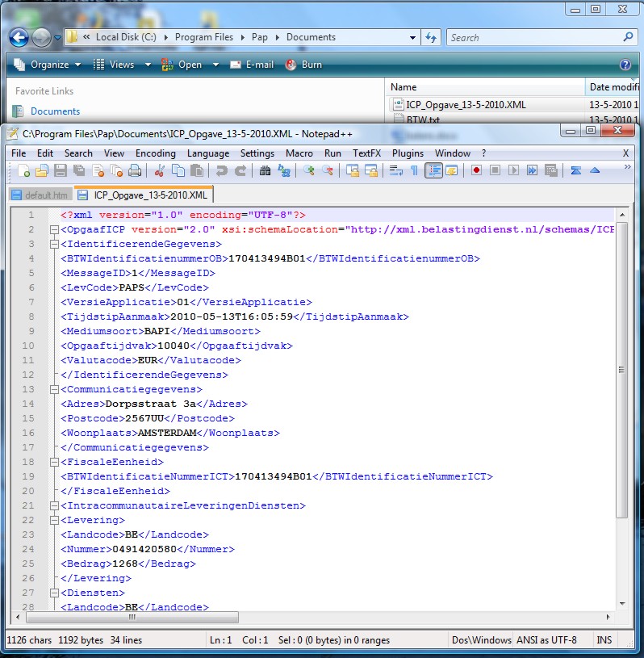Click the Cut scissors icon
Image resolution: width=644 pixels, height=658 pixels.
[159, 170]
